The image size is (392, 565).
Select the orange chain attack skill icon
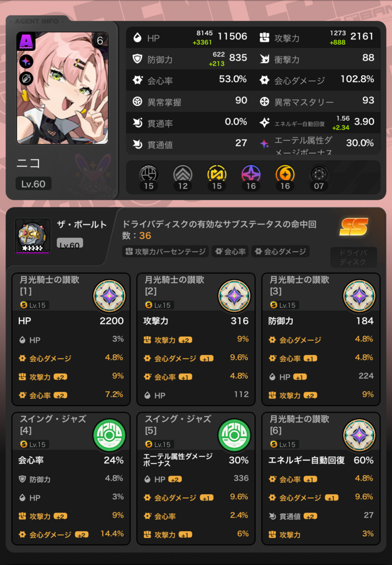285,174
